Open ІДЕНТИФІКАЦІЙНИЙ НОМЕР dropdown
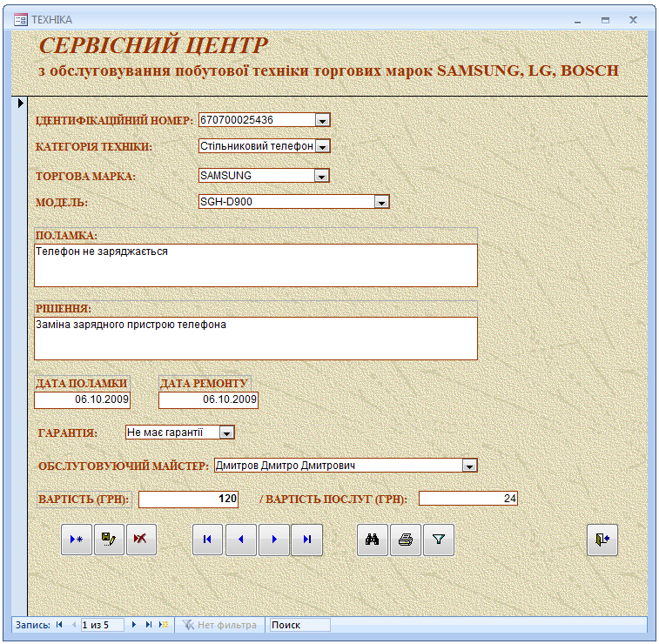This screenshot has height=644, width=659. (x=322, y=120)
